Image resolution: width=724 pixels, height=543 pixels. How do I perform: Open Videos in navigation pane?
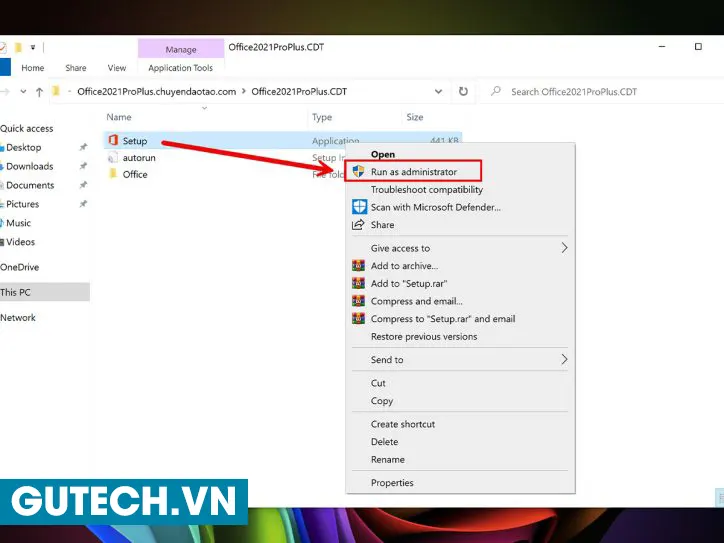click(x=20, y=242)
